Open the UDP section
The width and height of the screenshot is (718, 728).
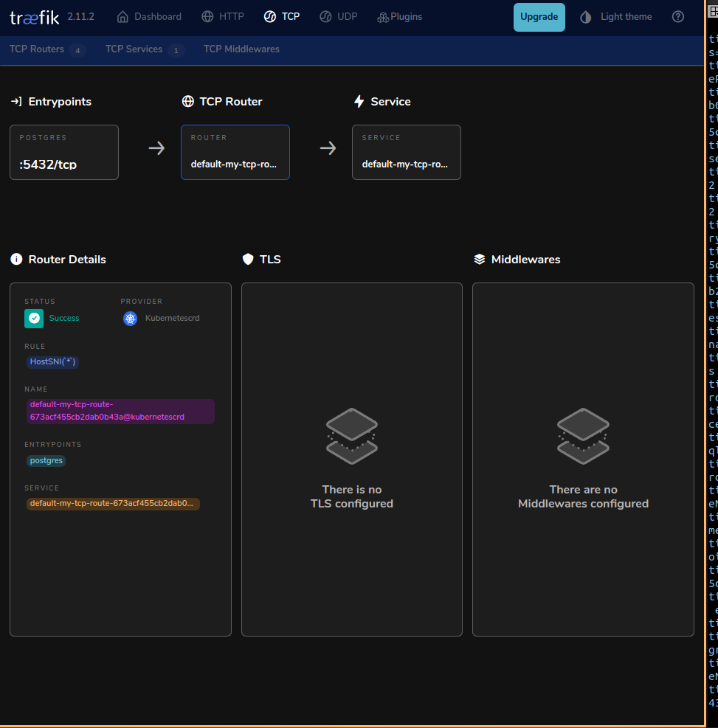tap(339, 16)
